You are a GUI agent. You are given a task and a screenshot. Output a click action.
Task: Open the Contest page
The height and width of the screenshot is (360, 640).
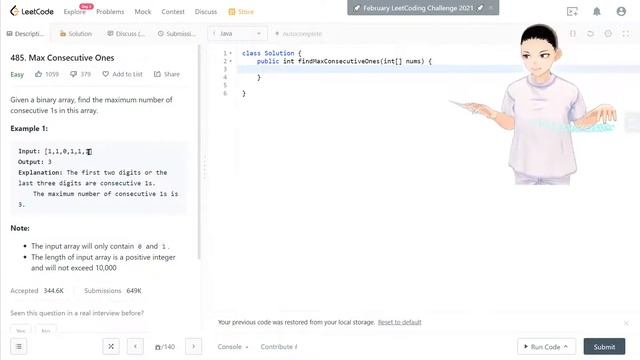tap(173, 12)
